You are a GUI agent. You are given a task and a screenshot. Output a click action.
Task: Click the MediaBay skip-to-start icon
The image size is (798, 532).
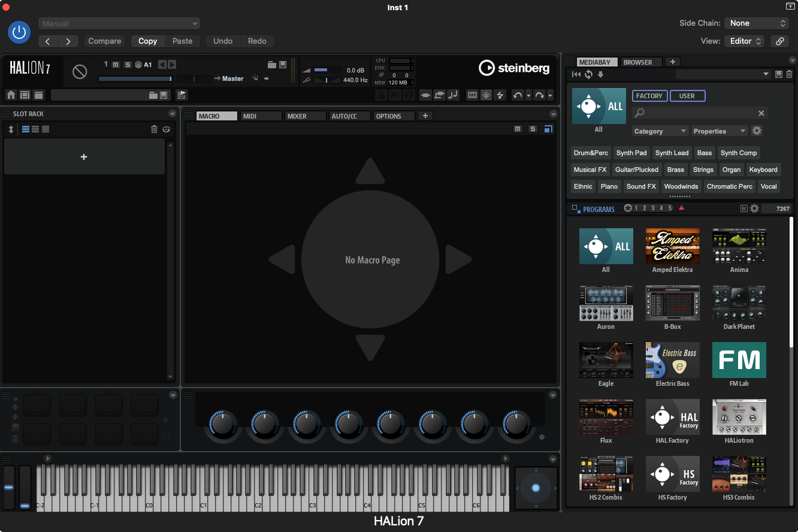pos(576,74)
